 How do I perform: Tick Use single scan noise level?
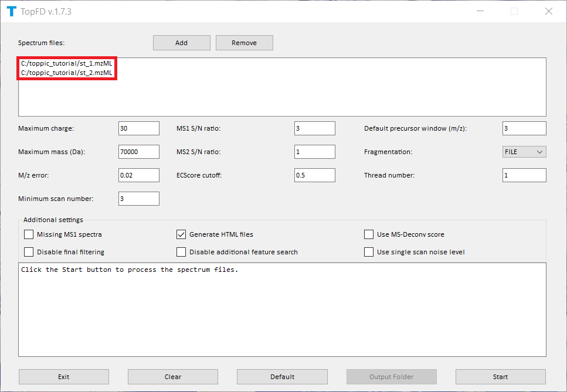[369, 252]
